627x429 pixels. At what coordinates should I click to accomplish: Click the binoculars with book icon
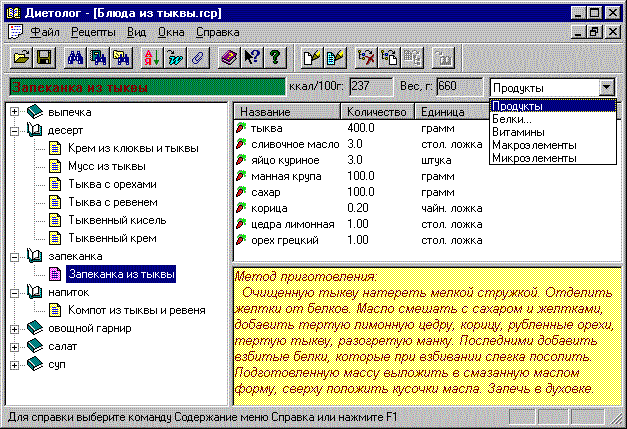[x=98, y=58]
